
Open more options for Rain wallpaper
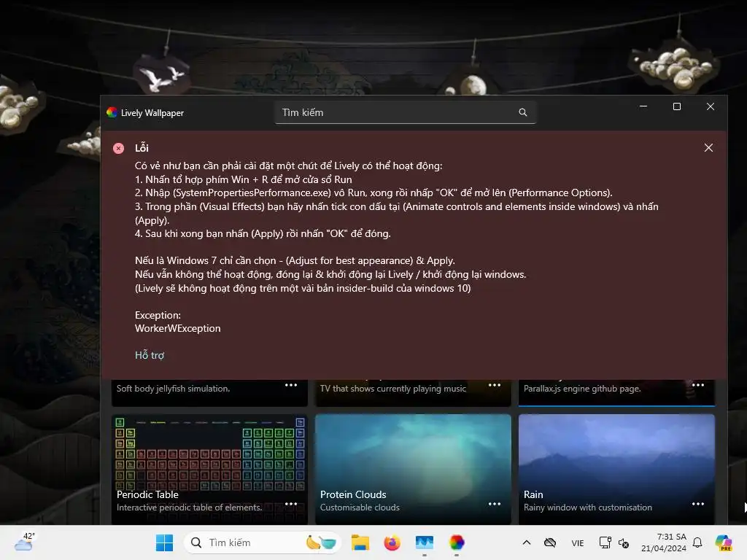pos(698,504)
